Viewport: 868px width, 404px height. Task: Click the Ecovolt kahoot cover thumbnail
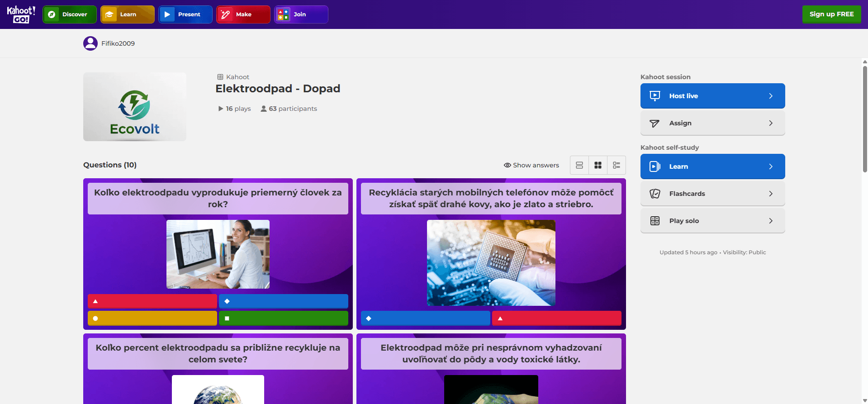[135, 107]
